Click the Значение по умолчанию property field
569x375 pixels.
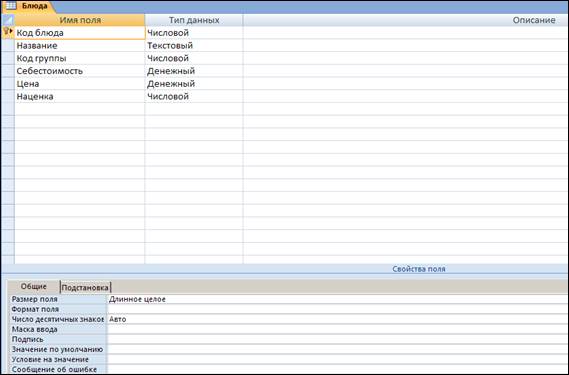pyautogui.click(x=337, y=349)
